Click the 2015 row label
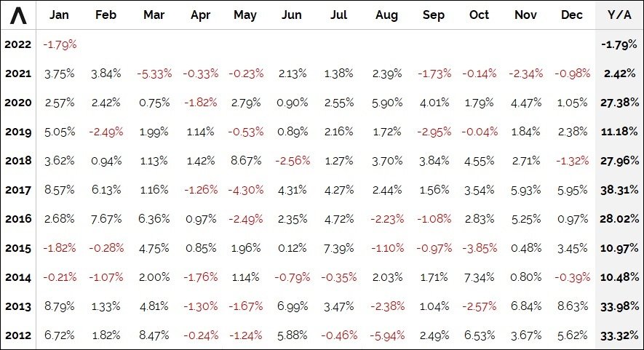Viewport: 644px width, 350px height. tap(17, 248)
